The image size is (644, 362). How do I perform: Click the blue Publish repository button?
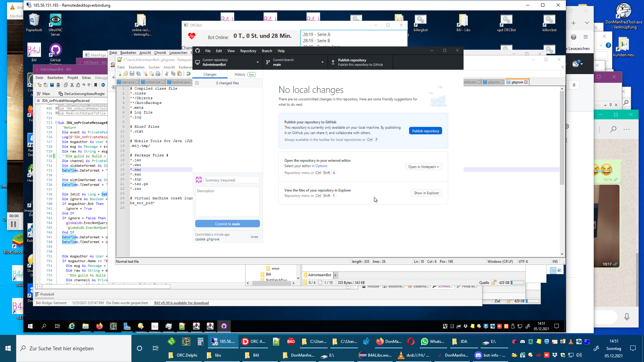(x=425, y=131)
